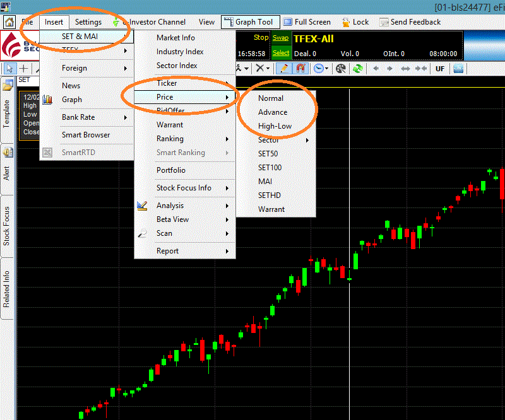
Task: Click the TFEX-All ticker title
Action: pyautogui.click(x=313, y=39)
